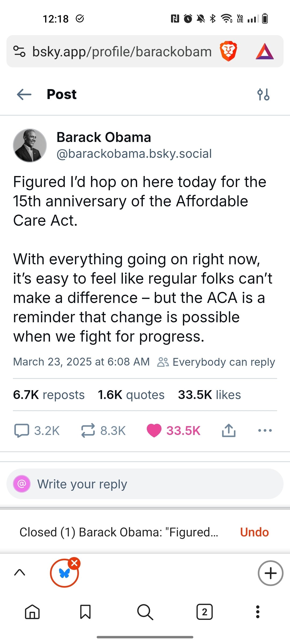
Task: Open post options three-dot menu
Action: pos(265,431)
